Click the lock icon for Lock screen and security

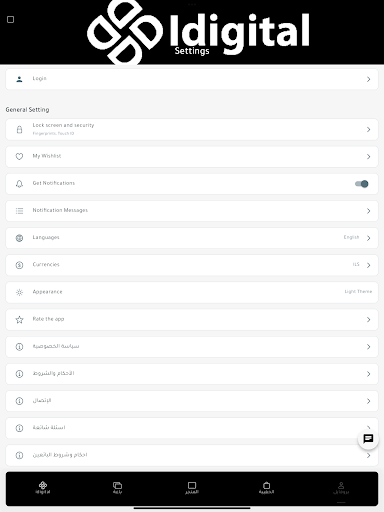[x=19, y=129]
